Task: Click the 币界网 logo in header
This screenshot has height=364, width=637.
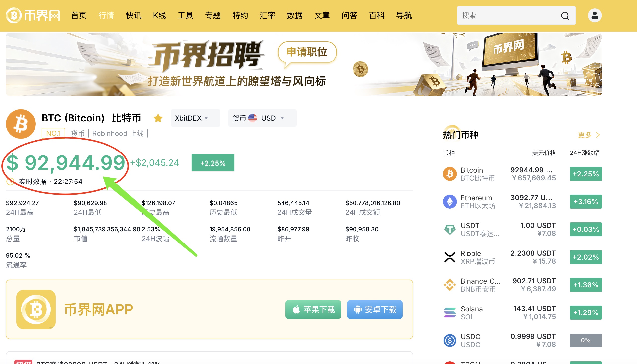Action: coord(33,16)
